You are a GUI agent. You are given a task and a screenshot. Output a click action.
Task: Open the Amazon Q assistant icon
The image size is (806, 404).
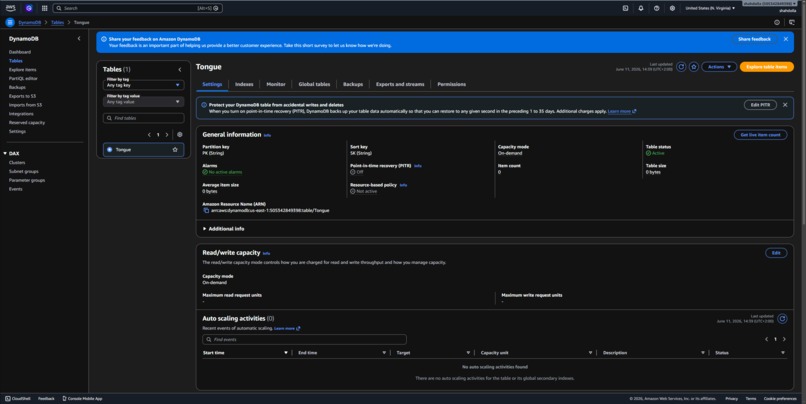click(x=29, y=8)
